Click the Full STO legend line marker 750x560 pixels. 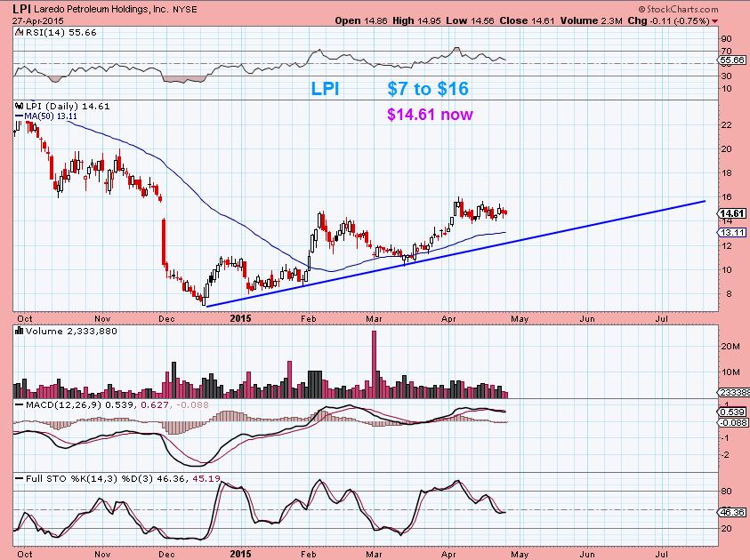tap(20, 478)
